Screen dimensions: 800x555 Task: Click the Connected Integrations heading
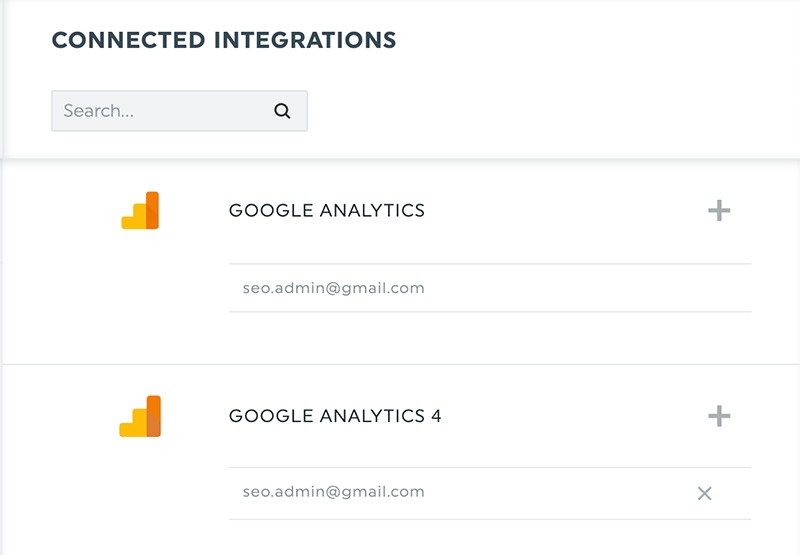point(224,41)
